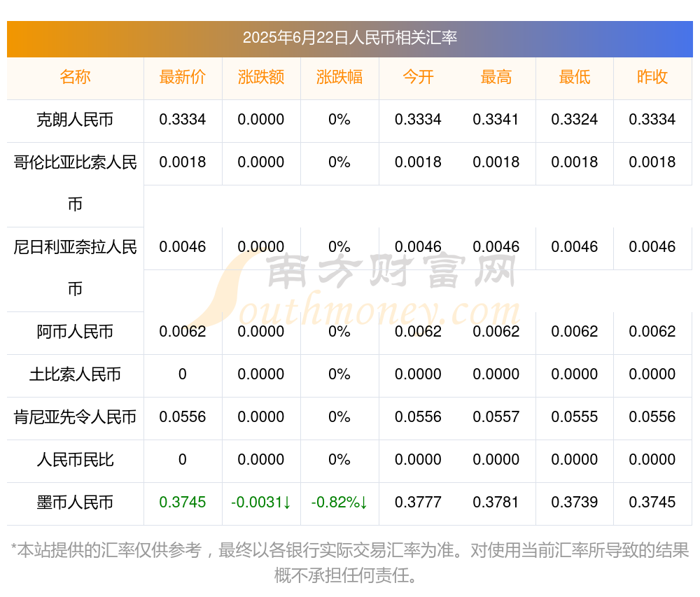Select the 最新价 column header
The height and width of the screenshot is (597, 700).
183,77
